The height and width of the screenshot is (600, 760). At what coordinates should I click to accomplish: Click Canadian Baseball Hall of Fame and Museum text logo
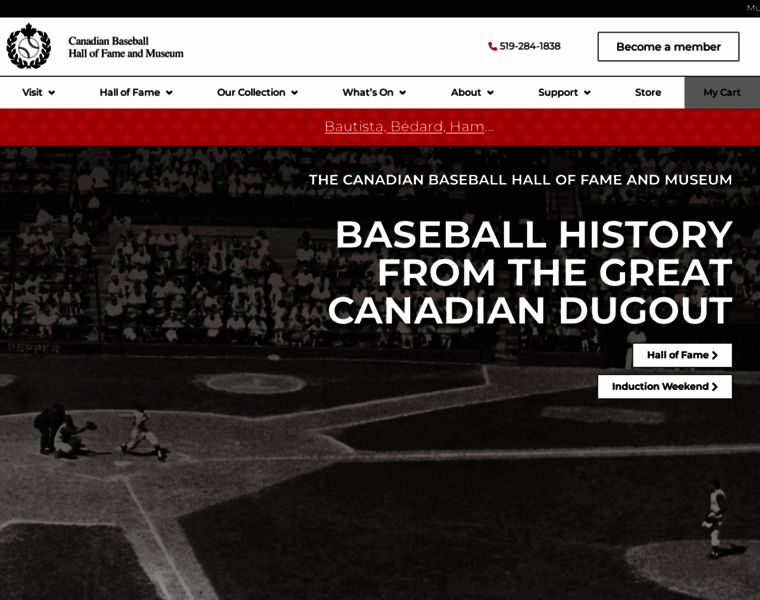point(126,47)
